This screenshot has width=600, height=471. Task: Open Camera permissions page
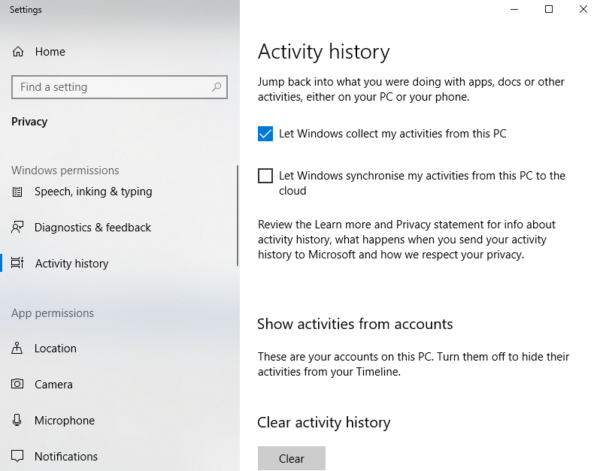pos(54,385)
